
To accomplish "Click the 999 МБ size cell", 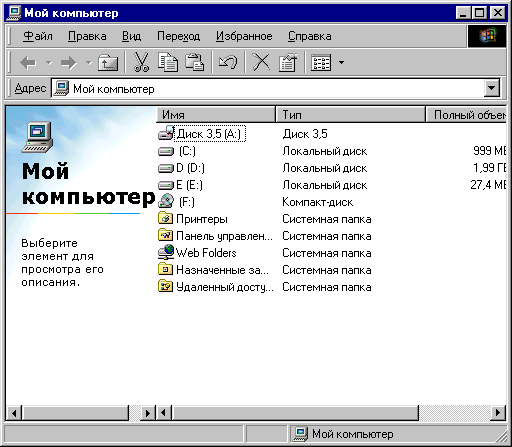I will (490, 151).
